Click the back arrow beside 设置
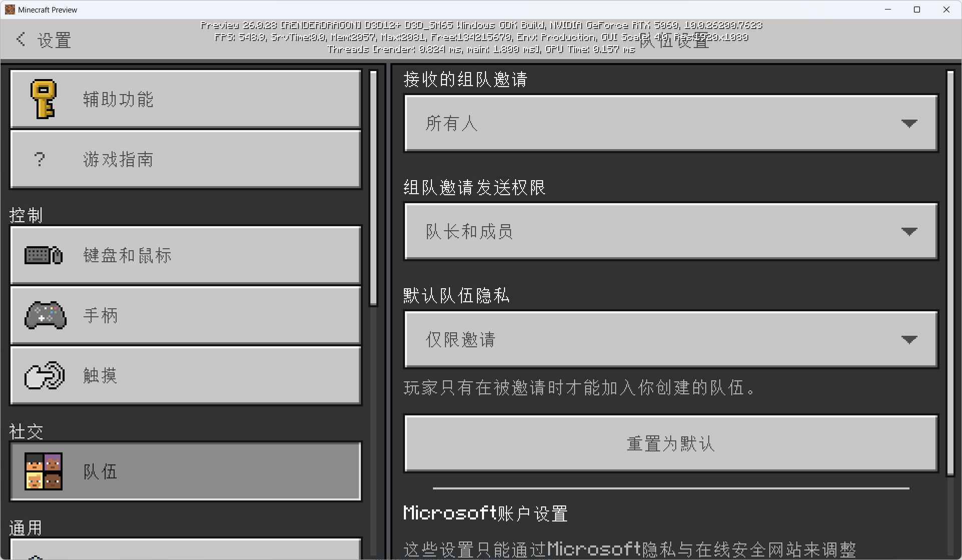Viewport: 962px width, 560px height. pos(21,40)
